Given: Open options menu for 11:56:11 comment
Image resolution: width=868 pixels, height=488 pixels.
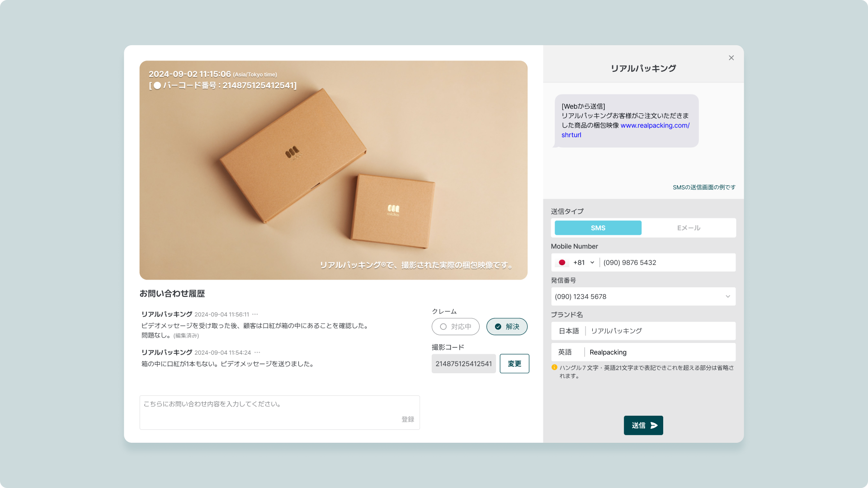Looking at the screenshot, I should coord(255,314).
